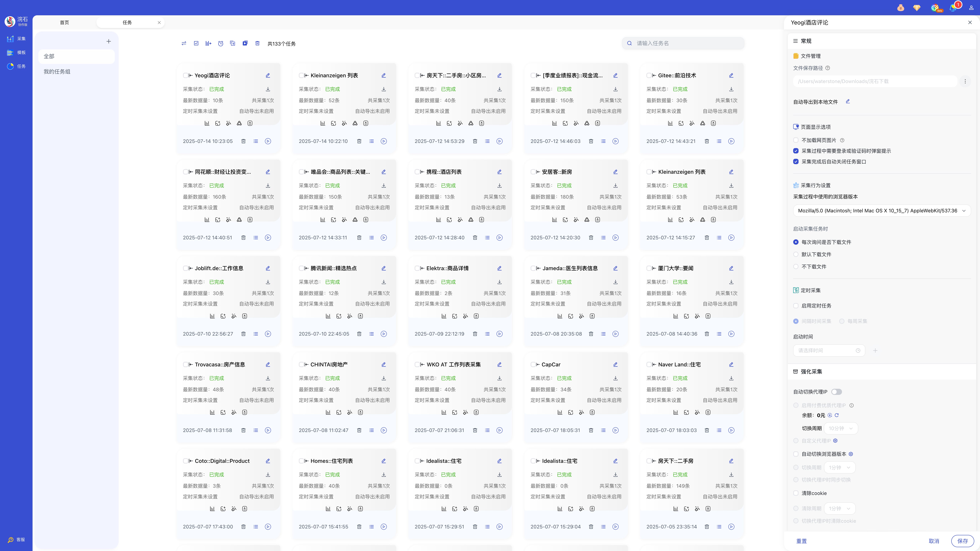
Task: Open 模板 in the left sidebar
Action: (16, 52)
